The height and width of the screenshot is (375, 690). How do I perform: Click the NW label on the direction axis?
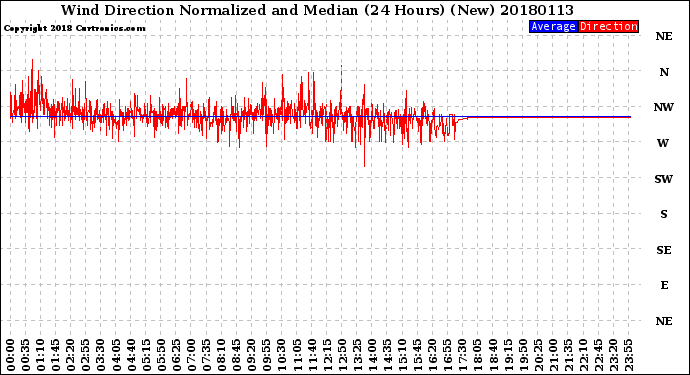664,107
